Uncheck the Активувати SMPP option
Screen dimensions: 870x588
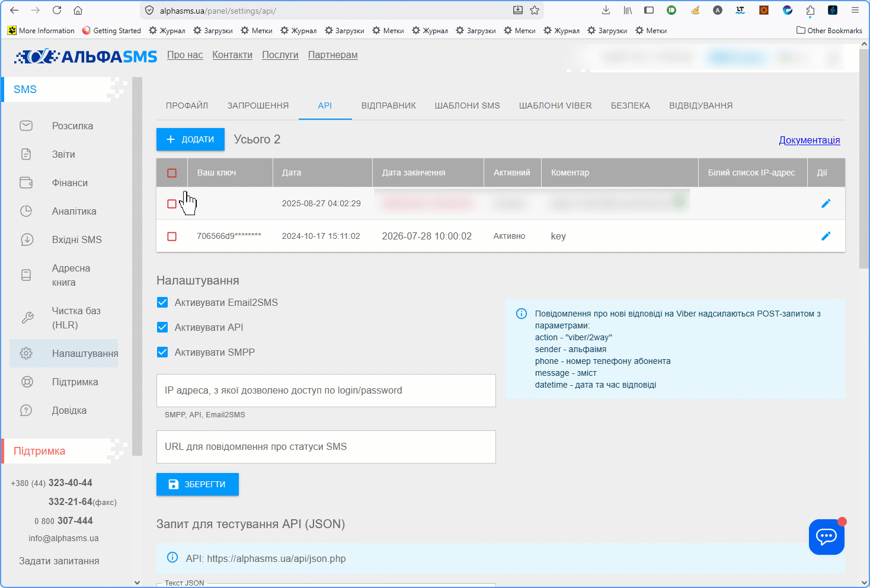pos(162,352)
